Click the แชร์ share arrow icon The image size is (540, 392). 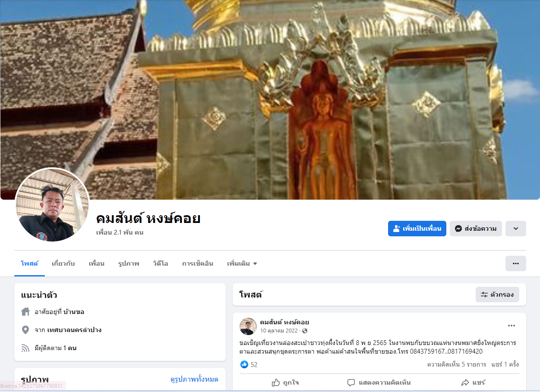(x=465, y=383)
